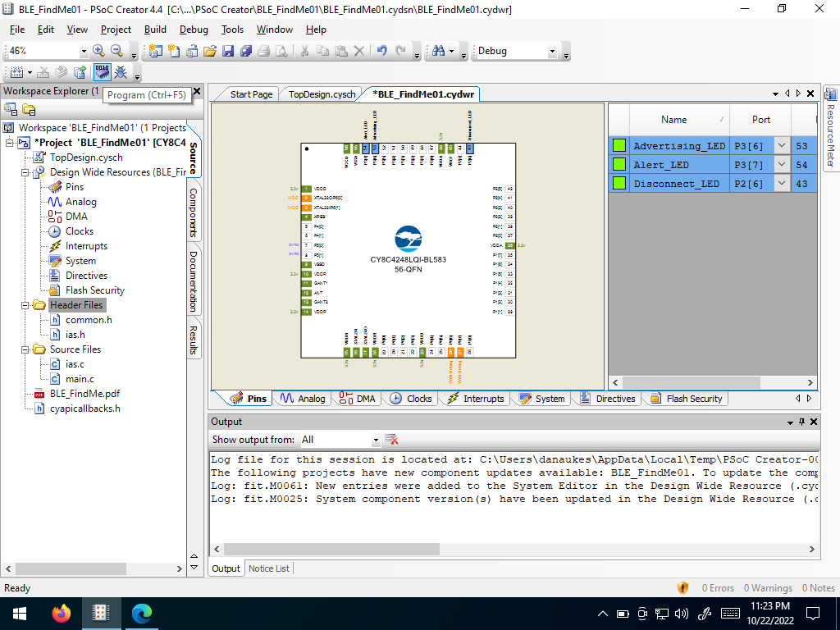This screenshot has height=630, width=840.
Task: Open Firefox from the taskbar
Action: [x=61, y=613]
